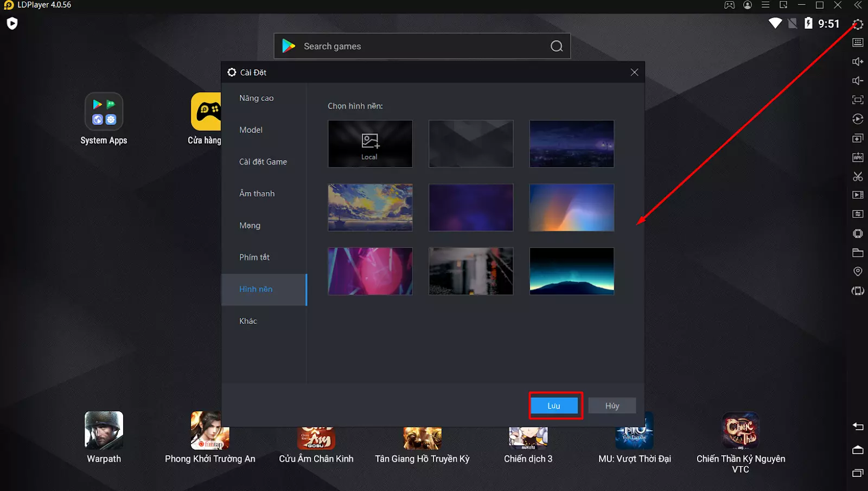Install an APK using the APK icon

point(858,157)
